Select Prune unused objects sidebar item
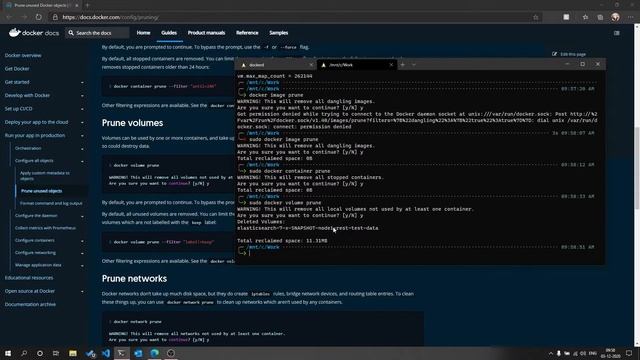 [41, 191]
